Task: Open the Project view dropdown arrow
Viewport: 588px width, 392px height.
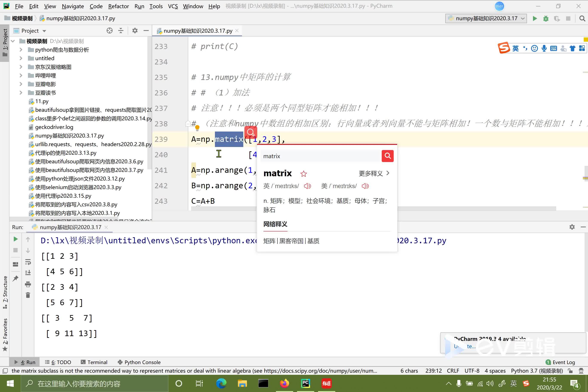Action: pyautogui.click(x=44, y=31)
